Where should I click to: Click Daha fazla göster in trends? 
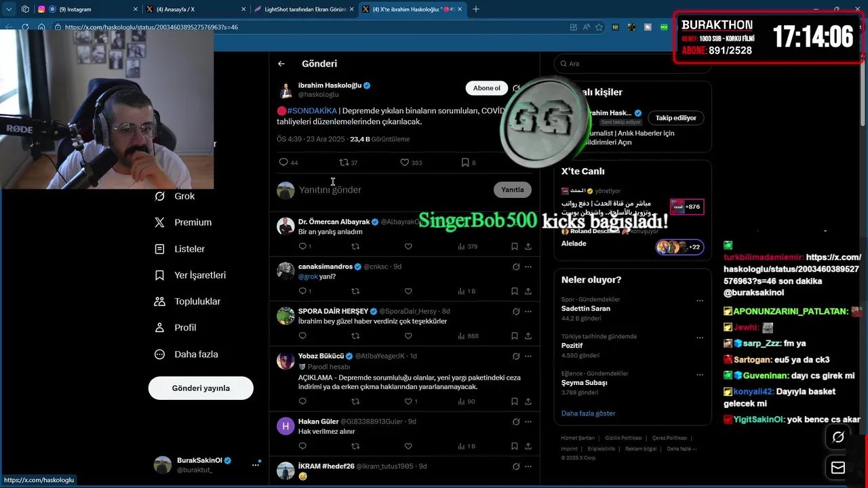point(588,413)
